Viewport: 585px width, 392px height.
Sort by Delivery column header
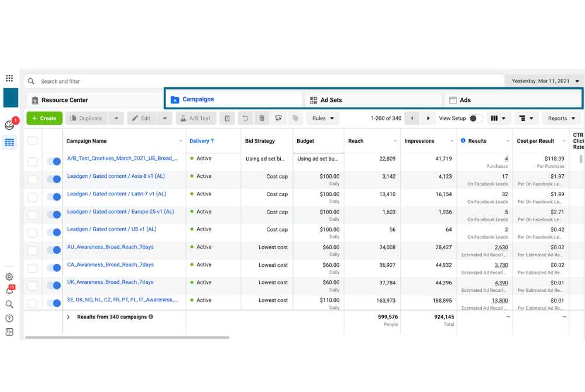click(x=202, y=140)
